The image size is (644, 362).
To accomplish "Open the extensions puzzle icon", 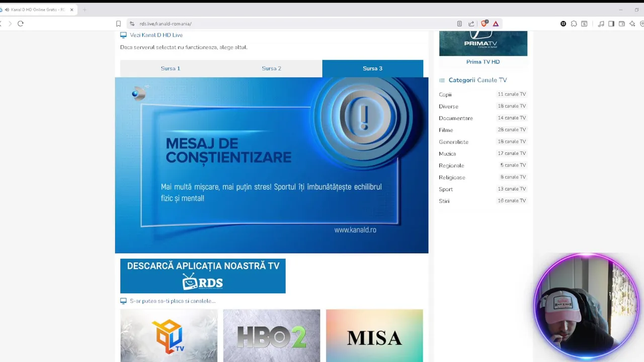I will [x=574, y=24].
